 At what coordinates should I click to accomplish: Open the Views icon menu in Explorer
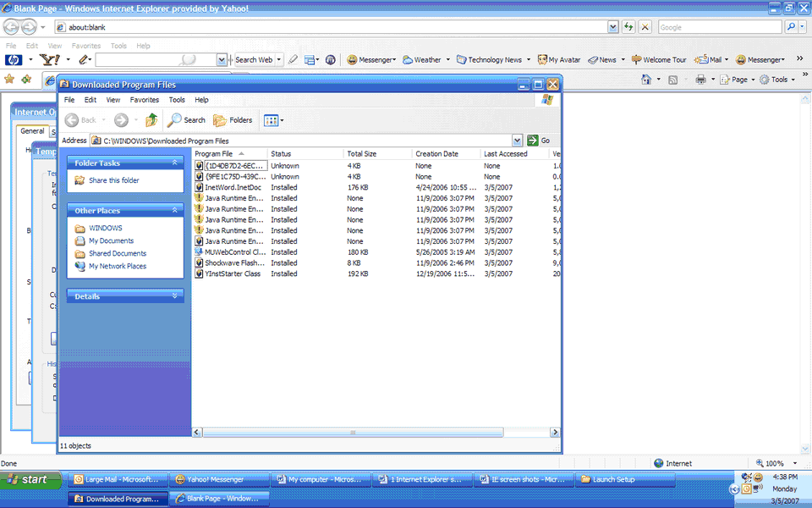[x=273, y=120]
